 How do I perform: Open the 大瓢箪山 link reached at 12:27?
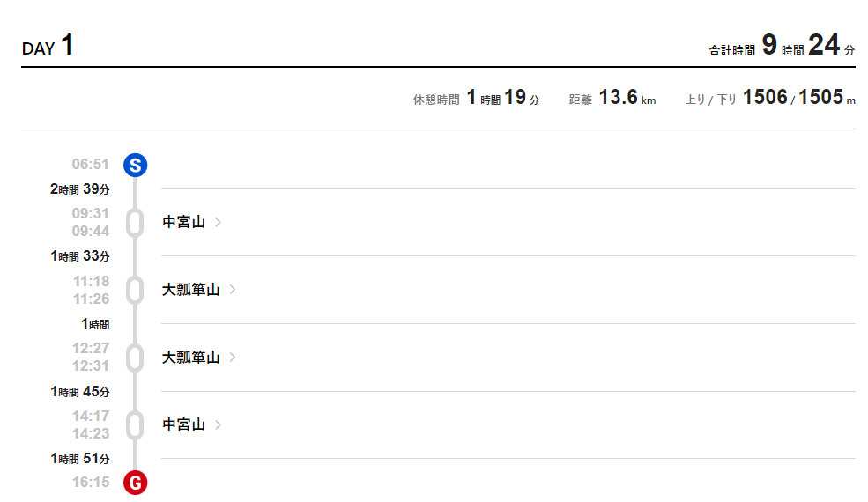(191, 358)
